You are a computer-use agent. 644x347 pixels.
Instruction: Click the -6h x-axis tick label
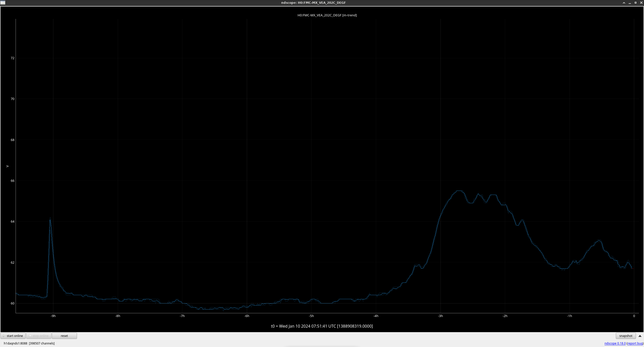click(x=247, y=316)
